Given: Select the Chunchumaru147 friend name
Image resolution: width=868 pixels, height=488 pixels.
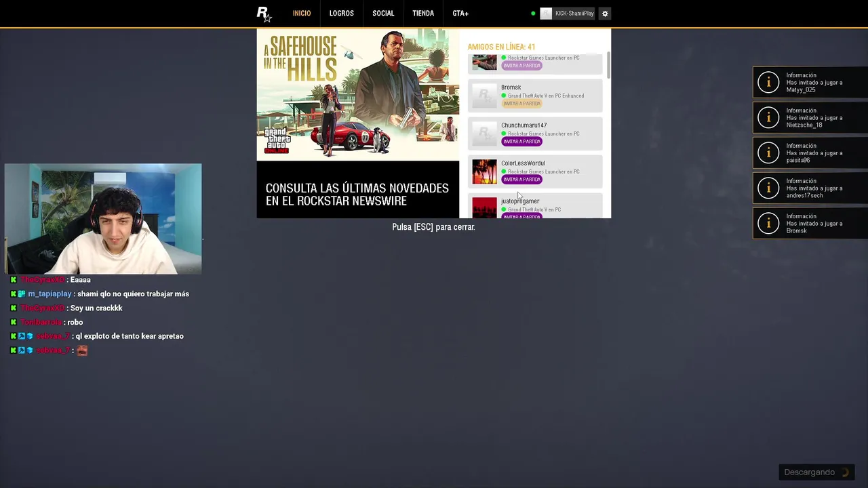Looking at the screenshot, I should click(524, 125).
